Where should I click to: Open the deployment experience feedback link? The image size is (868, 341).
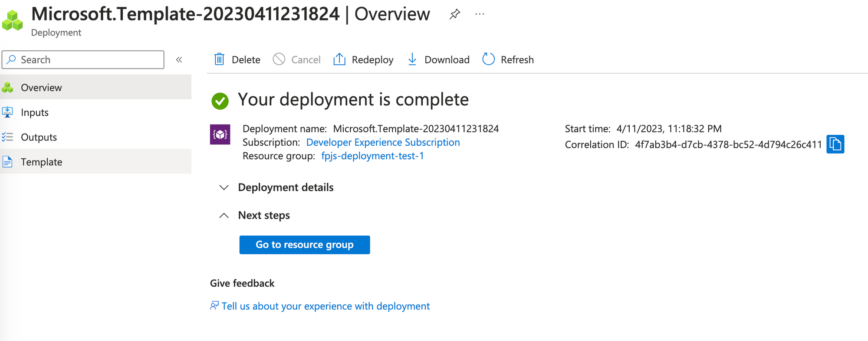(x=325, y=306)
